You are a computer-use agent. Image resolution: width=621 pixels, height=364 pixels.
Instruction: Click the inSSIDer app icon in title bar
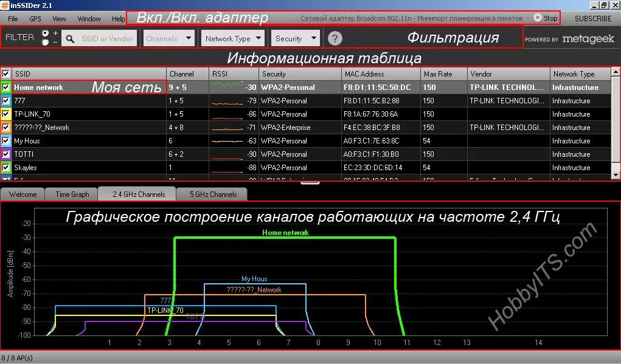(x=5, y=5)
